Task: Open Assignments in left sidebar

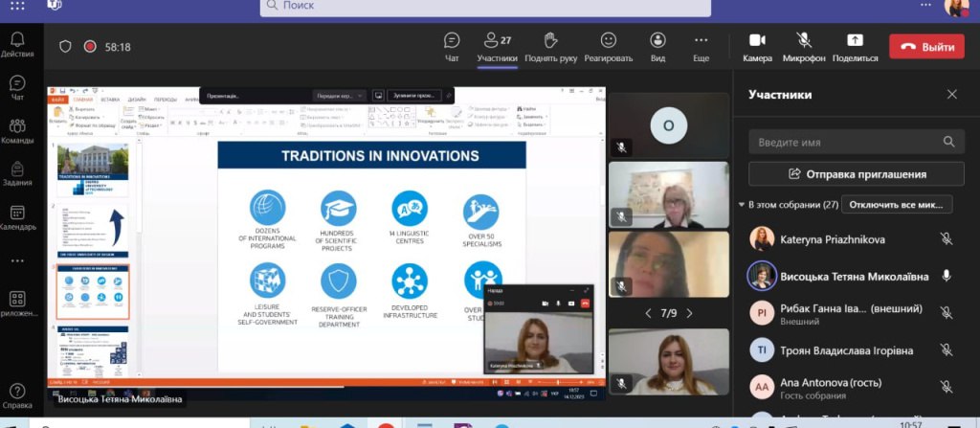Action: coord(17,174)
